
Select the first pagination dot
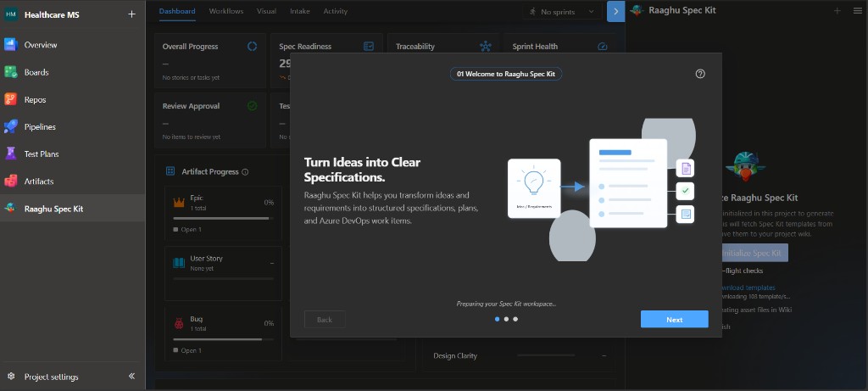pyautogui.click(x=497, y=319)
